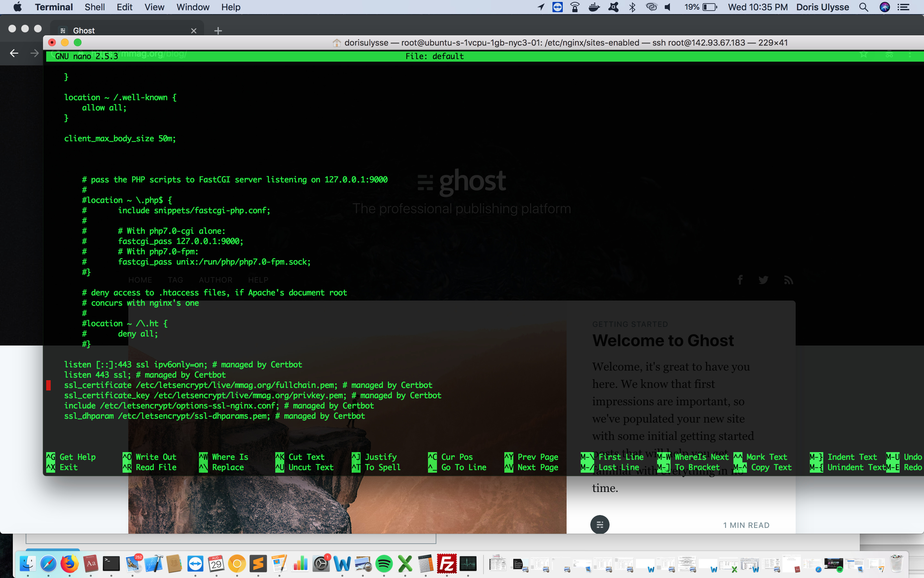This screenshot has width=924, height=578.
Task: Click the Docker whale menu bar icon
Action: tap(594, 7)
